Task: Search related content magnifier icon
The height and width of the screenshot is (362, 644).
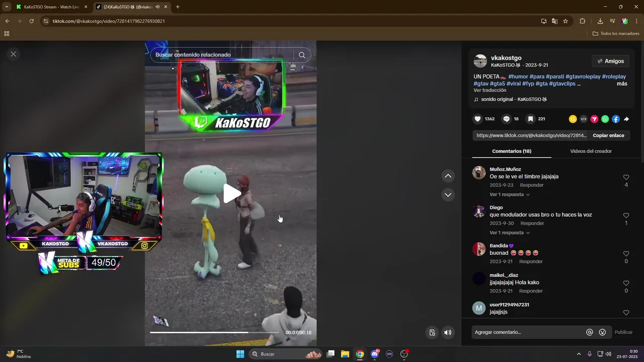Action: [302, 55]
